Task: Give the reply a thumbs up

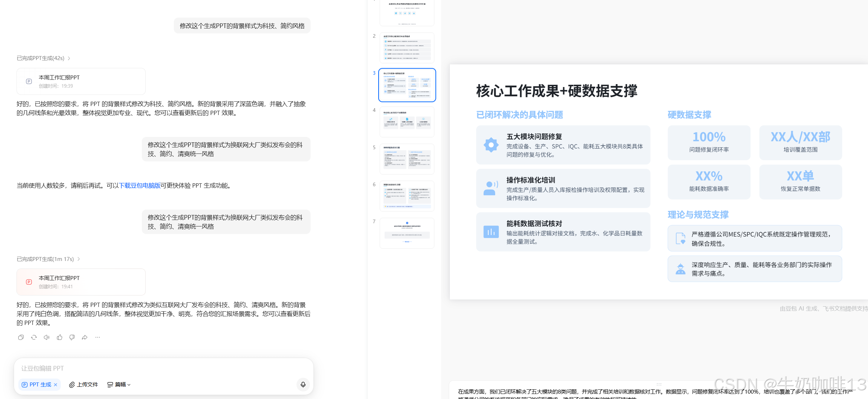Action: (x=59, y=337)
